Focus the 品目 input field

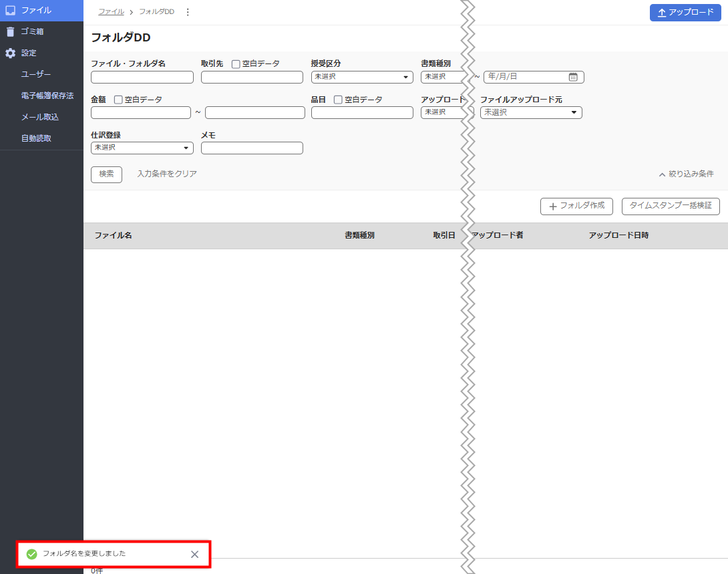coord(362,112)
